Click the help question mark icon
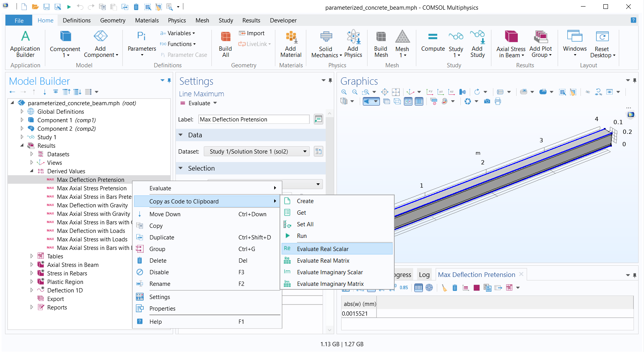Screen dimensions: 644x352 pos(634,20)
